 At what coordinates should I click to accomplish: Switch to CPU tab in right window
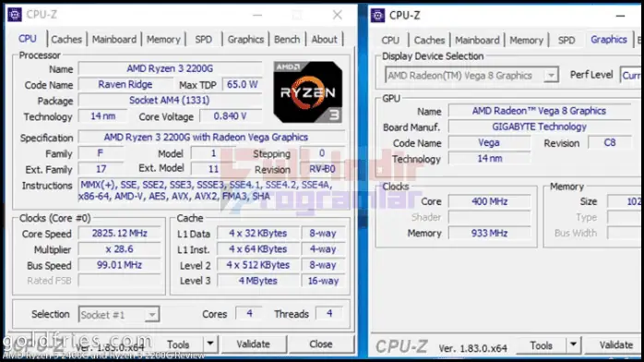(x=390, y=41)
